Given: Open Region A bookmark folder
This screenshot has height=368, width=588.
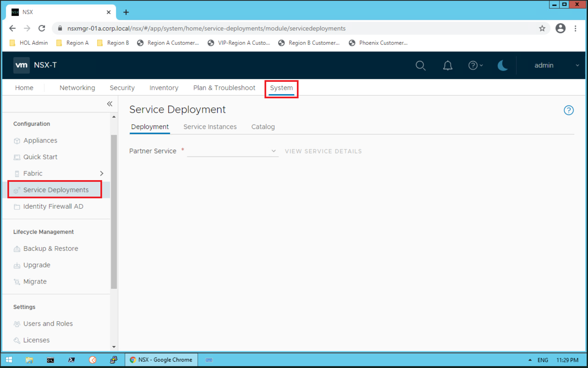Looking at the screenshot, I should pos(72,43).
